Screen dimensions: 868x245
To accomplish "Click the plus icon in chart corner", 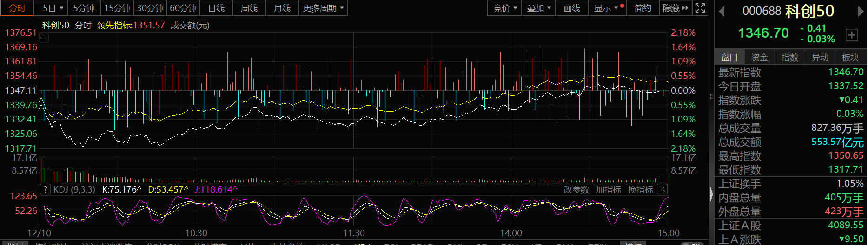I will [44, 38].
